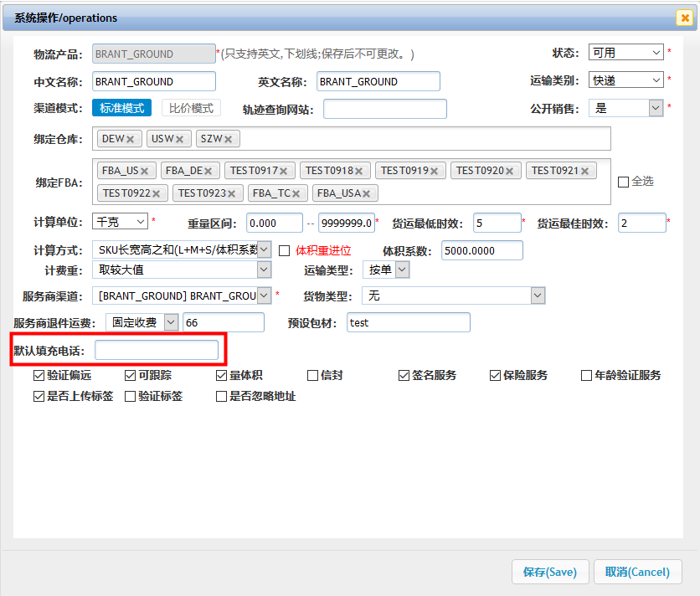This screenshot has width=700, height=596.
Task: Select 标准模式 channel mode
Action: click(122, 108)
